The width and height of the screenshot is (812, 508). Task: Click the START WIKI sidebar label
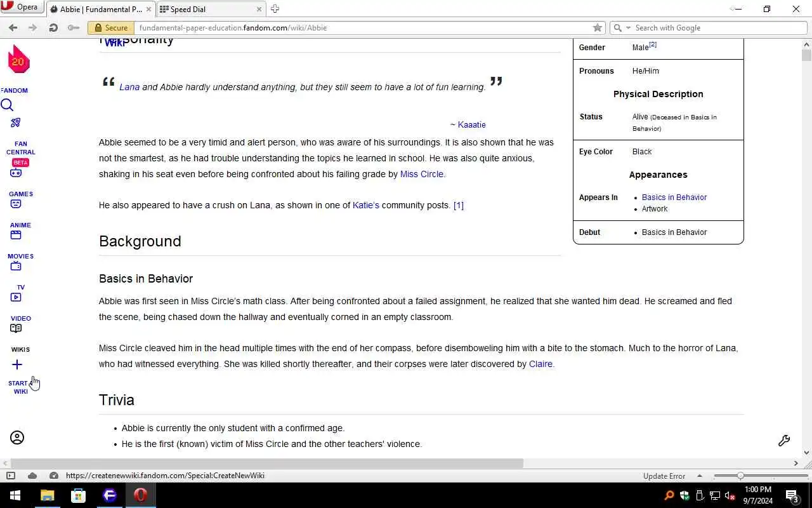(20, 387)
